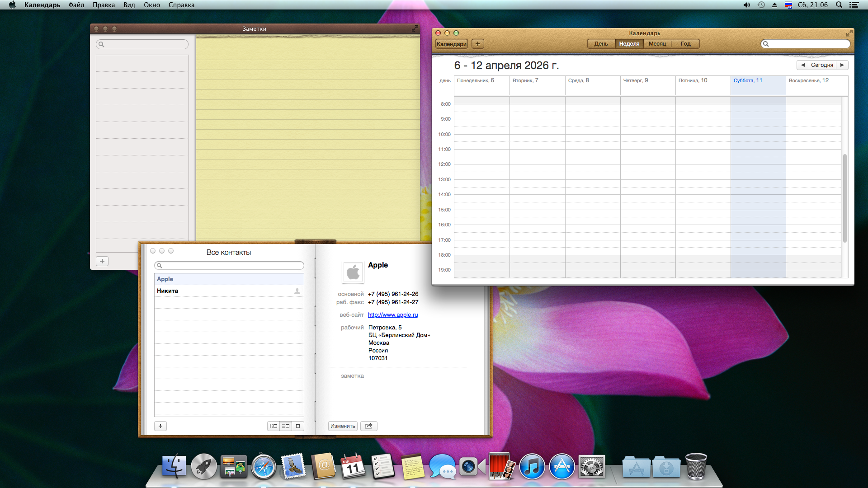
Task: Switch calendar to Месяц view
Action: [657, 44]
